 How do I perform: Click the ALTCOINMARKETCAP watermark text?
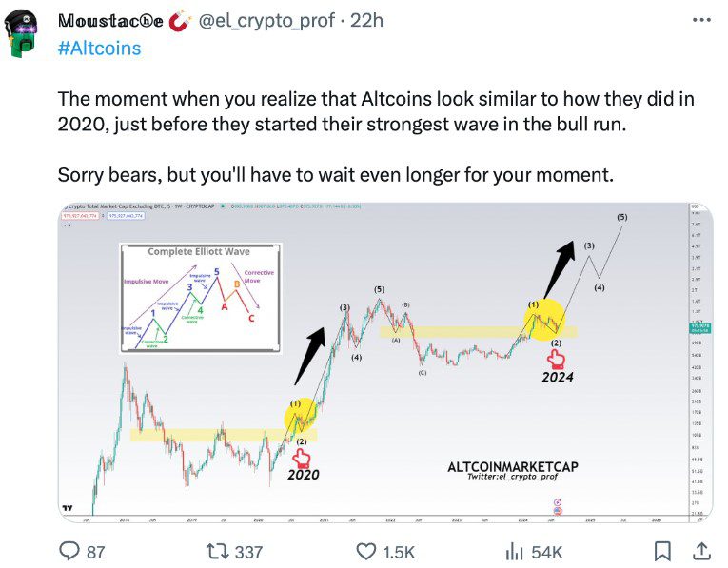point(513,466)
